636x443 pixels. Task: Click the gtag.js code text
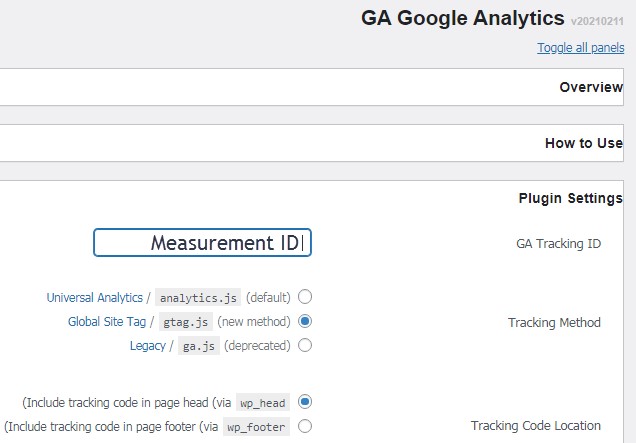click(186, 322)
